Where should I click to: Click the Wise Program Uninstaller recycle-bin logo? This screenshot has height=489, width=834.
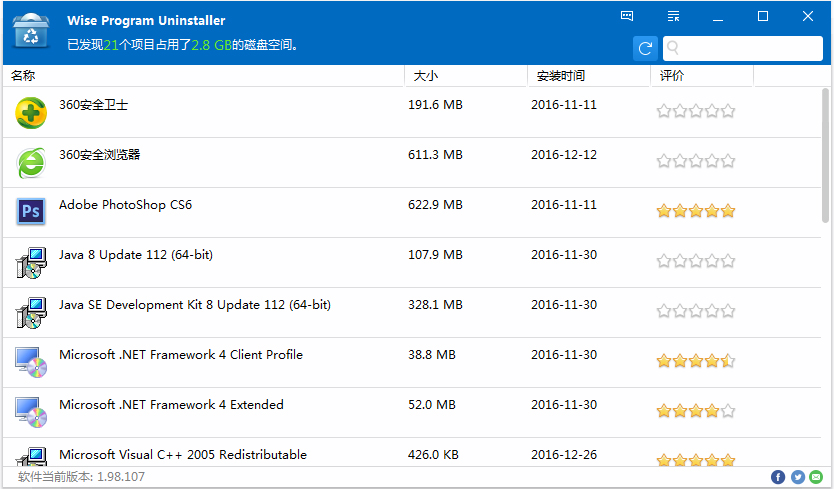31,31
